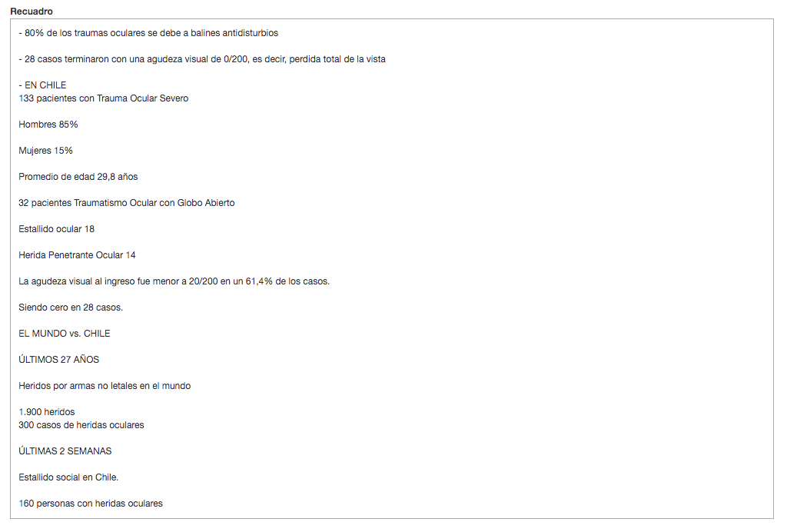Click '32 pacientes Traumatismo Ocular' line
This screenshot has width=787, height=532.
127,203
